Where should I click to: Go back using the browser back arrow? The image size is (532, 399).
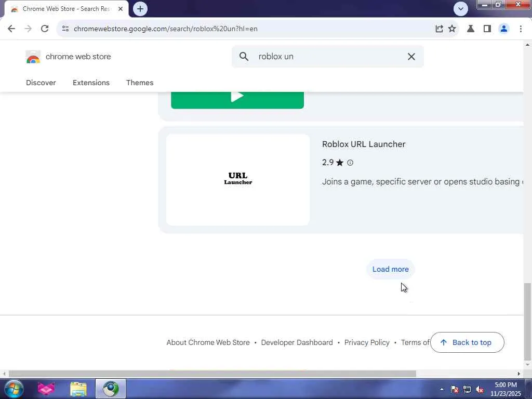click(11, 29)
